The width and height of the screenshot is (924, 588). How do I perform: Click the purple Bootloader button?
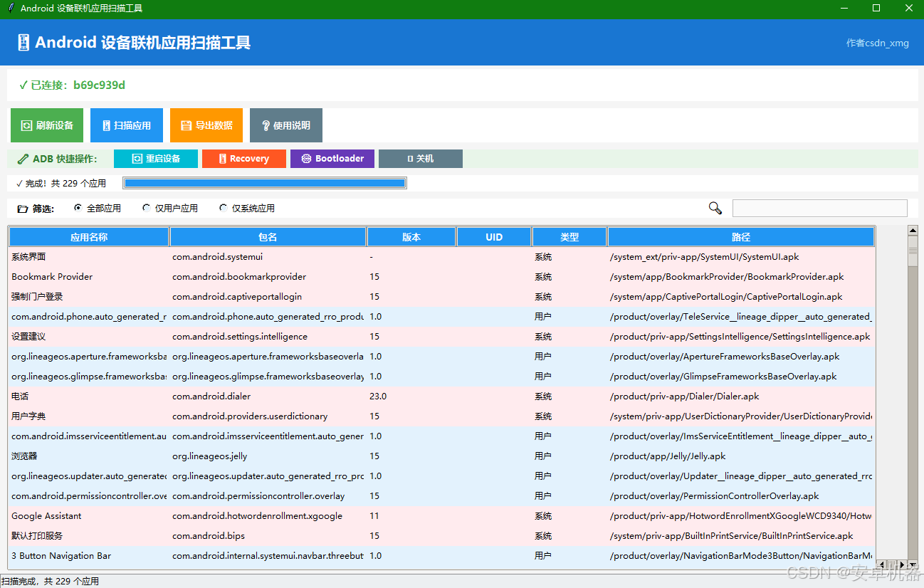332,159
